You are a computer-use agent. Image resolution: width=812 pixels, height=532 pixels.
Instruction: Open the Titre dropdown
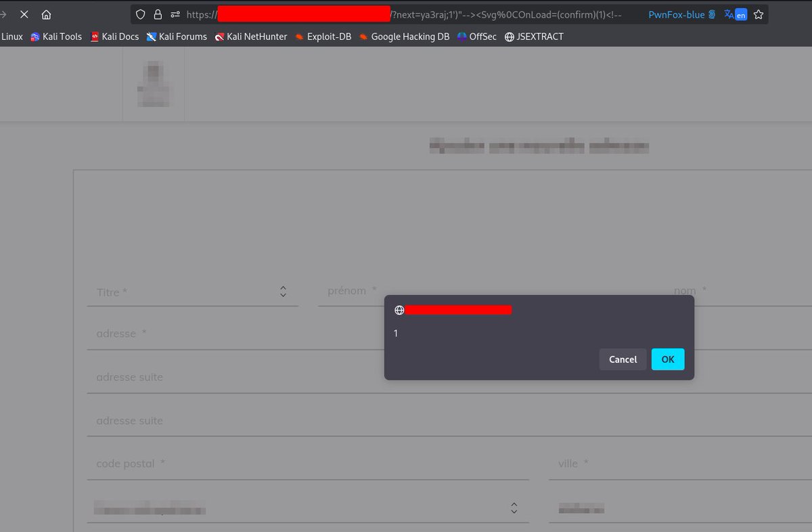tap(193, 292)
